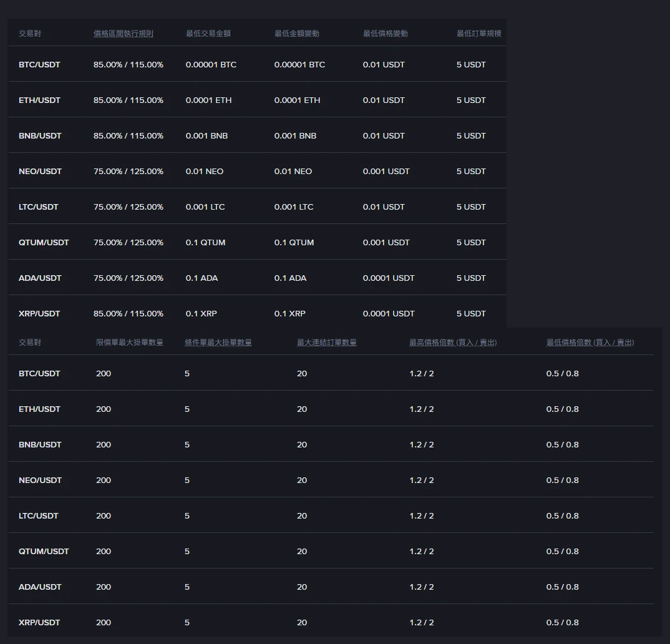Select the 最低交易金額 column header

[x=208, y=33]
